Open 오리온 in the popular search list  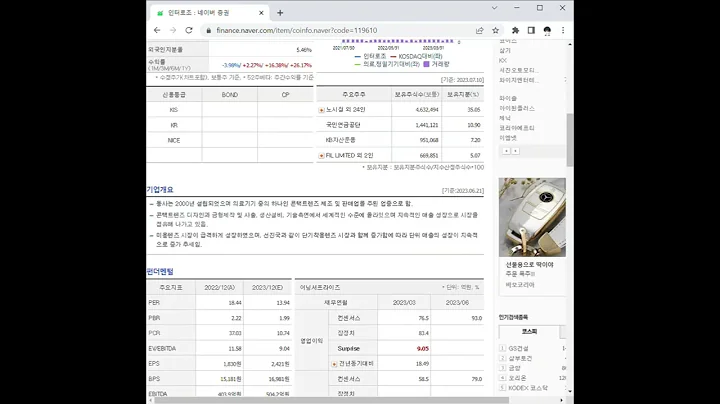(517, 378)
